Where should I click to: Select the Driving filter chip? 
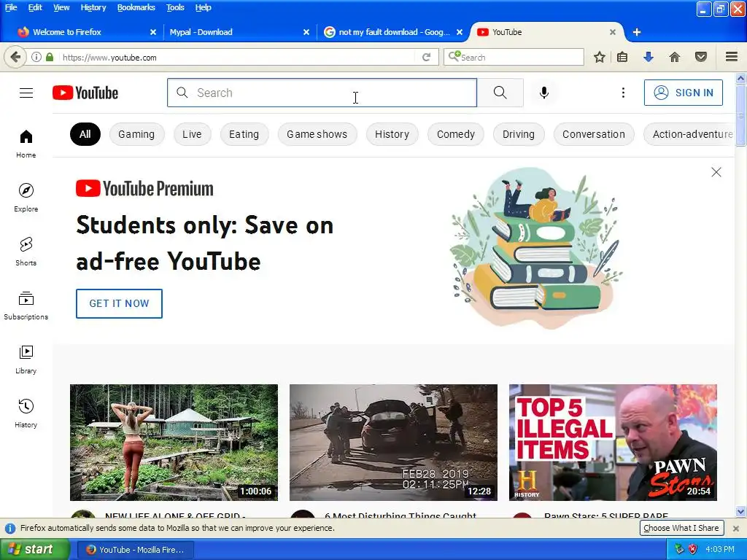click(519, 134)
